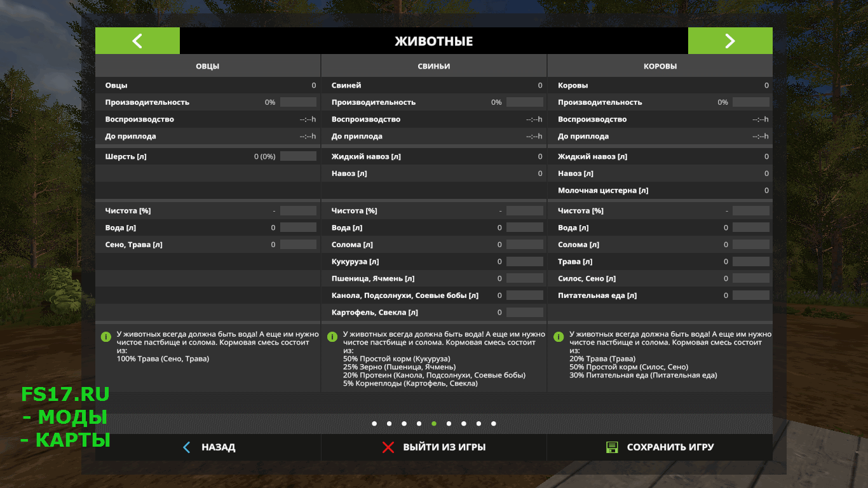Click sheep Вода [л] row label
The image size is (868, 488).
click(x=121, y=227)
